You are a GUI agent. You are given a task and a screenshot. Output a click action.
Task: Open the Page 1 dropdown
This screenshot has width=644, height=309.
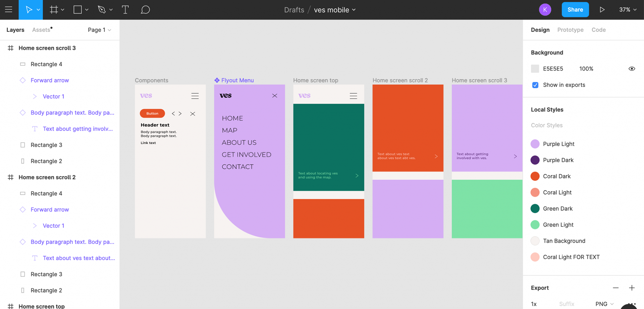100,30
